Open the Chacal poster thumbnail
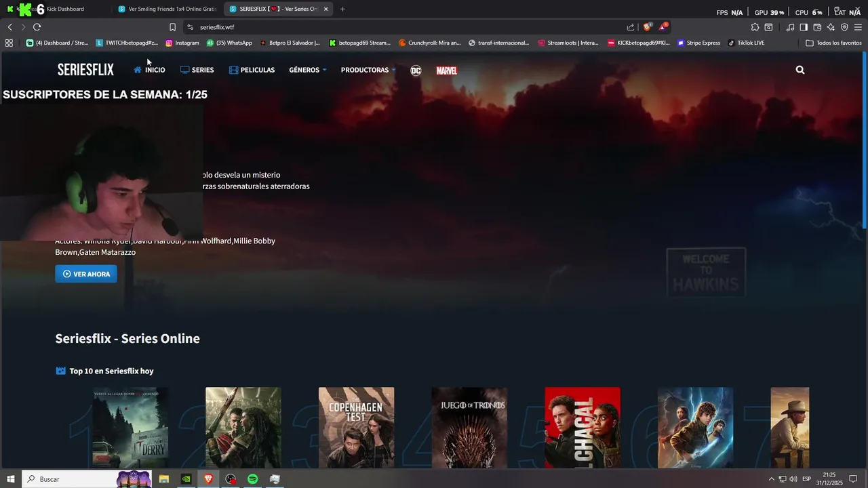Viewport: 868px width, 488px height. tap(583, 428)
